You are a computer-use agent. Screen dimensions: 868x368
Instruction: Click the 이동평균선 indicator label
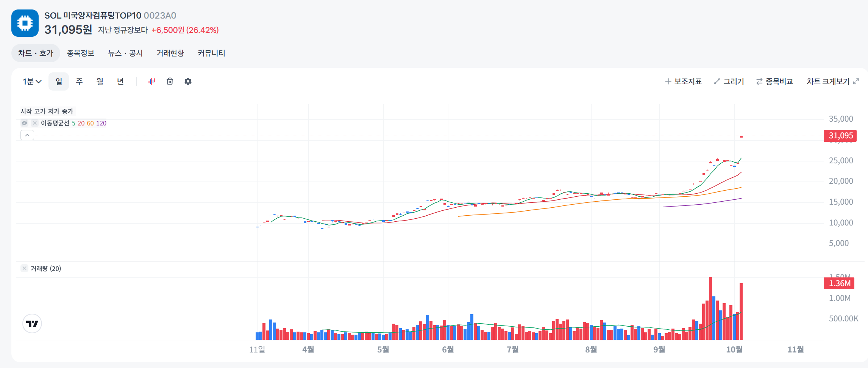(x=55, y=123)
